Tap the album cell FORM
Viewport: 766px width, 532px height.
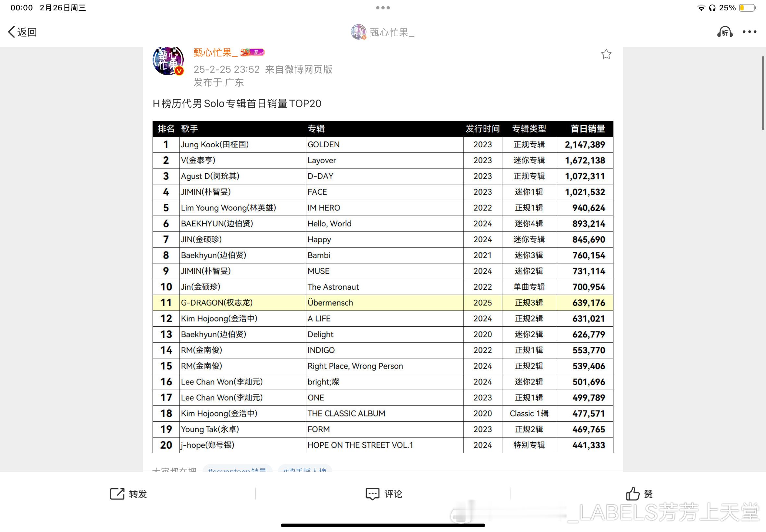(385, 429)
